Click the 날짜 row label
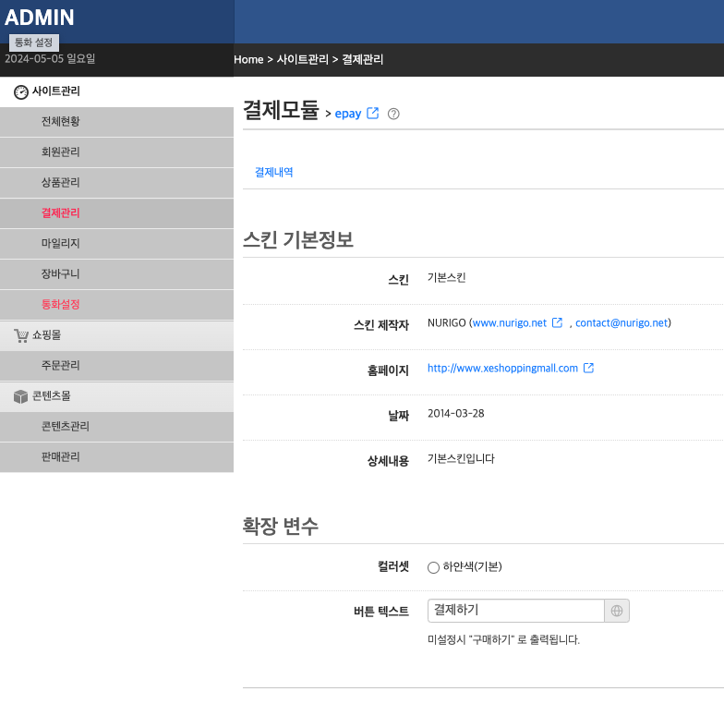Viewport: 724px width, 728px height. click(398, 416)
